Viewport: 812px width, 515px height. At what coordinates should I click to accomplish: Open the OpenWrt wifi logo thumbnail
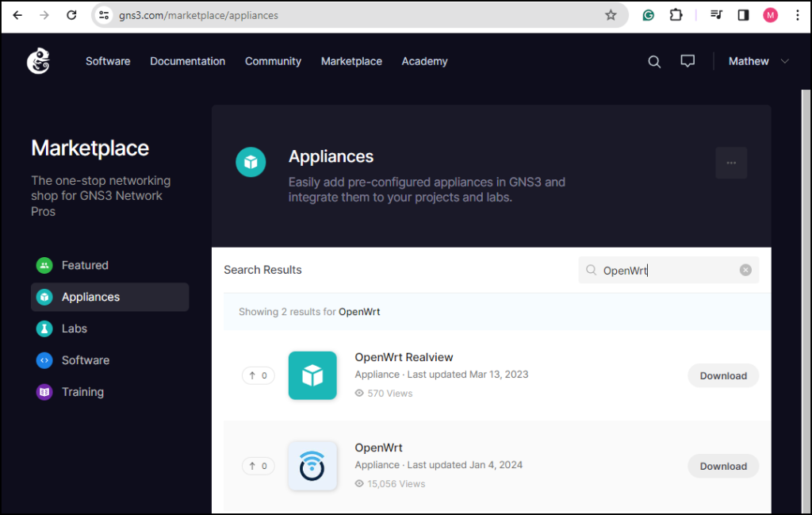point(312,466)
